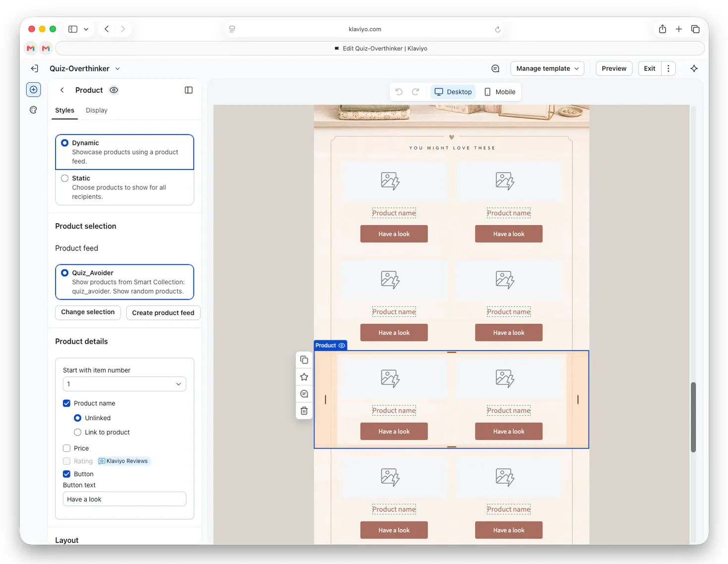The height and width of the screenshot is (564, 728).
Task: Duplicate the selected Product block
Action: (304, 360)
